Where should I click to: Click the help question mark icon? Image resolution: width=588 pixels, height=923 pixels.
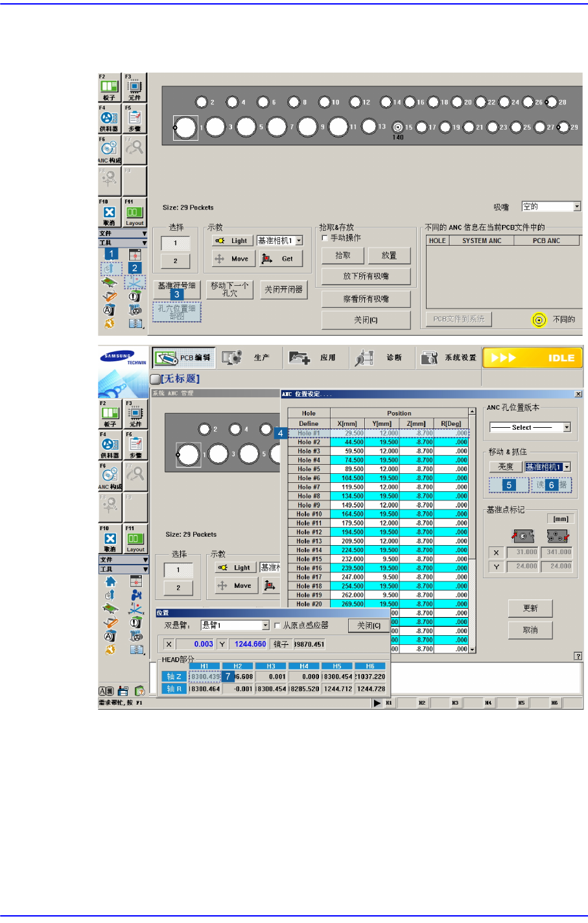(x=578, y=656)
